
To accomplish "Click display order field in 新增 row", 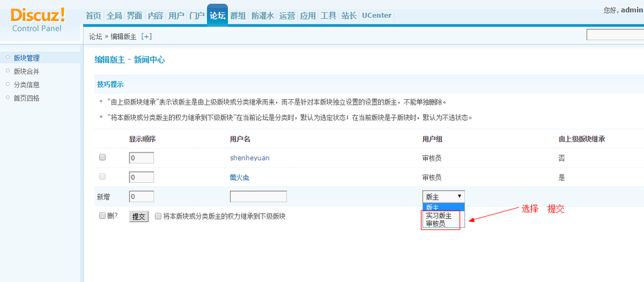I will tap(141, 197).
